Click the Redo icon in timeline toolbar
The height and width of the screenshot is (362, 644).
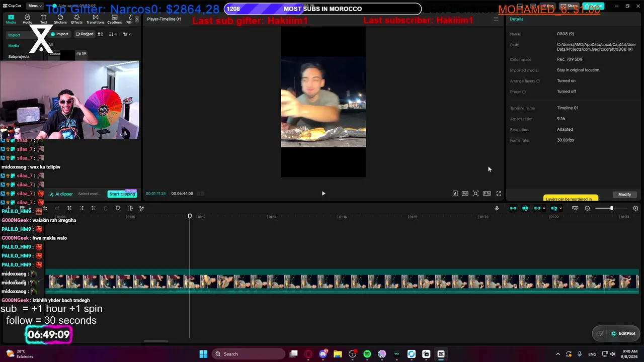click(x=57, y=208)
